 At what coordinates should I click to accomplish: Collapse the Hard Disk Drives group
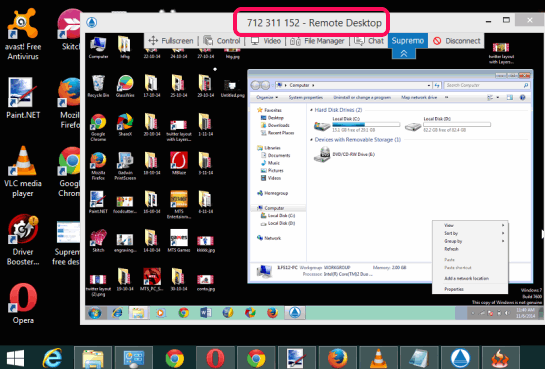click(x=311, y=110)
